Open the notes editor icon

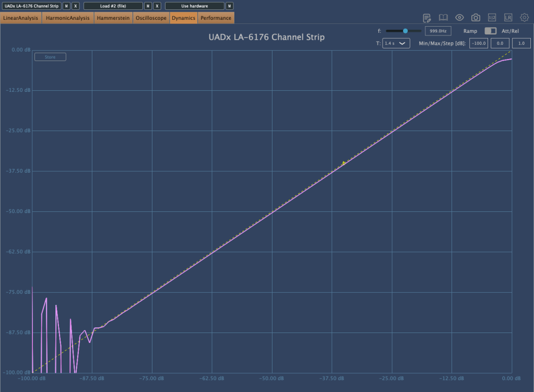[x=427, y=18]
